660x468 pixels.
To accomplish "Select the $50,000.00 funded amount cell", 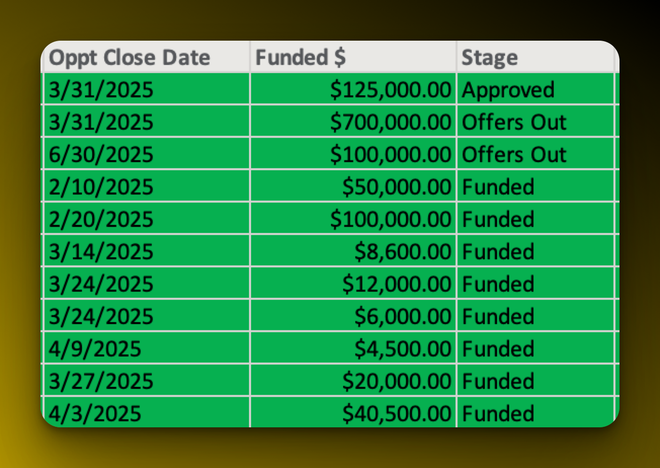I will coord(396,187).
